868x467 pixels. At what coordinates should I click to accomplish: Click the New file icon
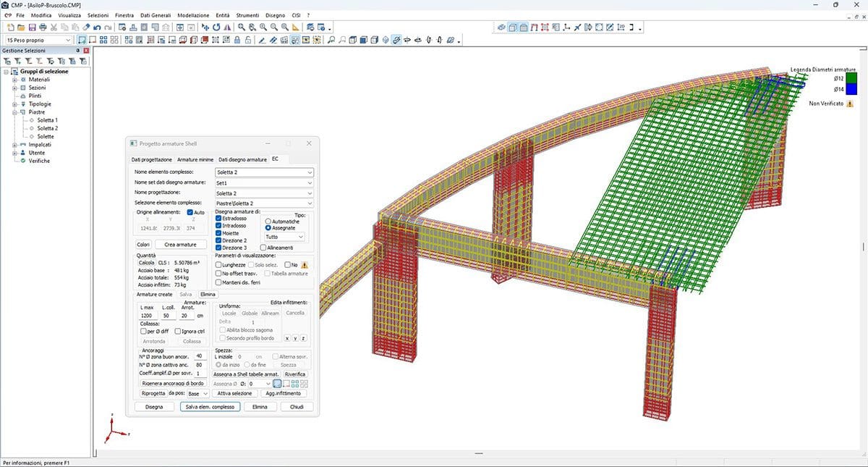(11, 27)
